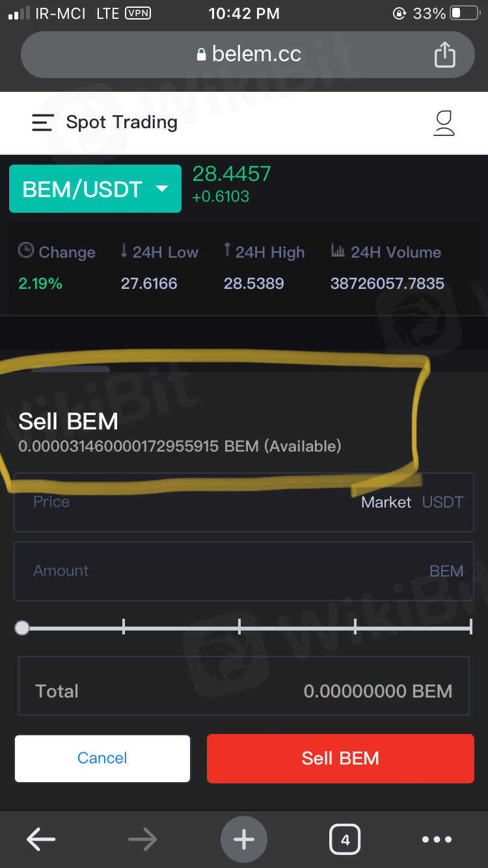The height and width of the screenshot is (868, 488).
Task: Click the amount slider handle
Action: click(22, 628)
